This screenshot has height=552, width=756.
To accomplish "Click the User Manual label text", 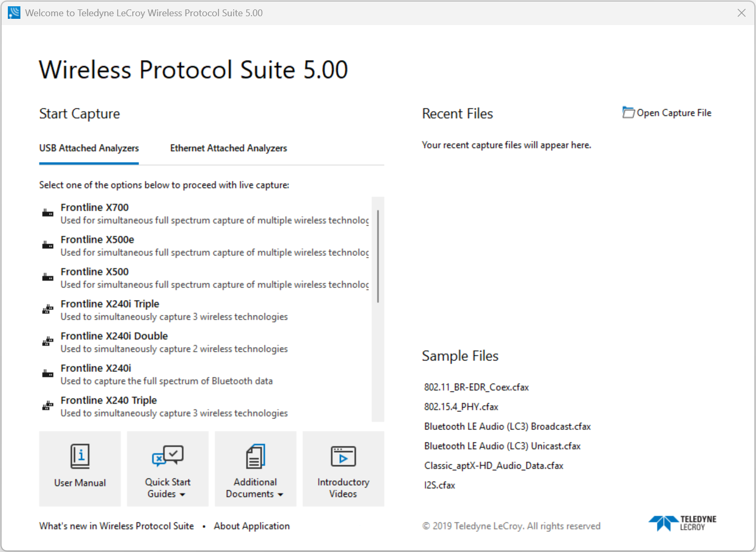I will point(80,483).
